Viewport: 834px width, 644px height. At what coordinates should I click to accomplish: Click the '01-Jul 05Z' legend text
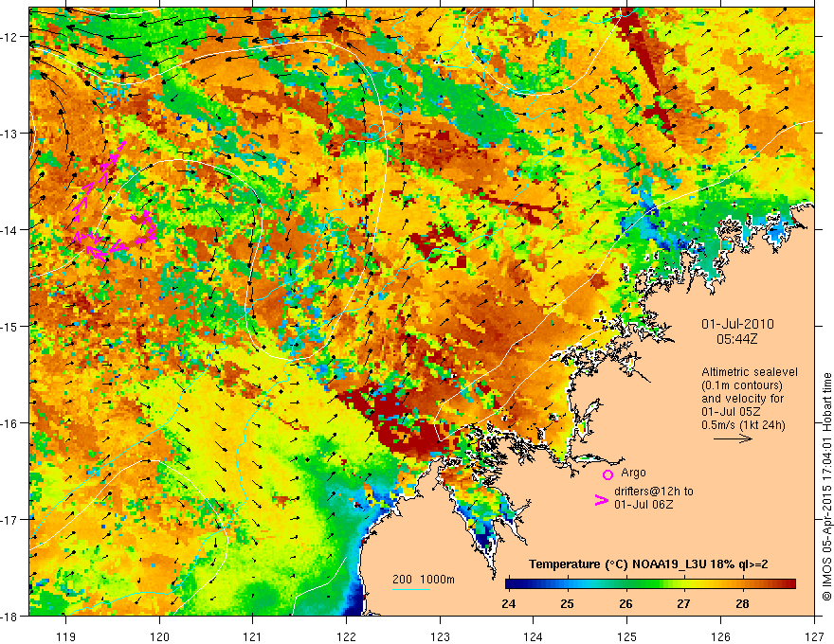tap(731, 412)
